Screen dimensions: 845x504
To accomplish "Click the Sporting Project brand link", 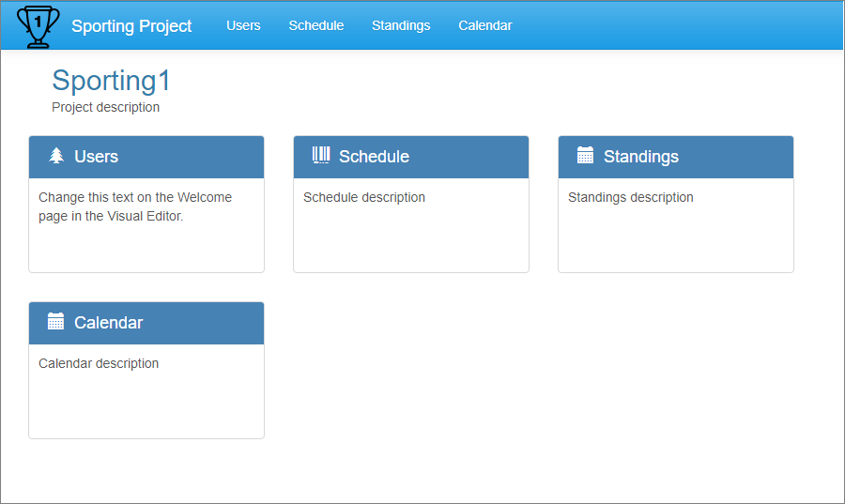I will 131,26.
